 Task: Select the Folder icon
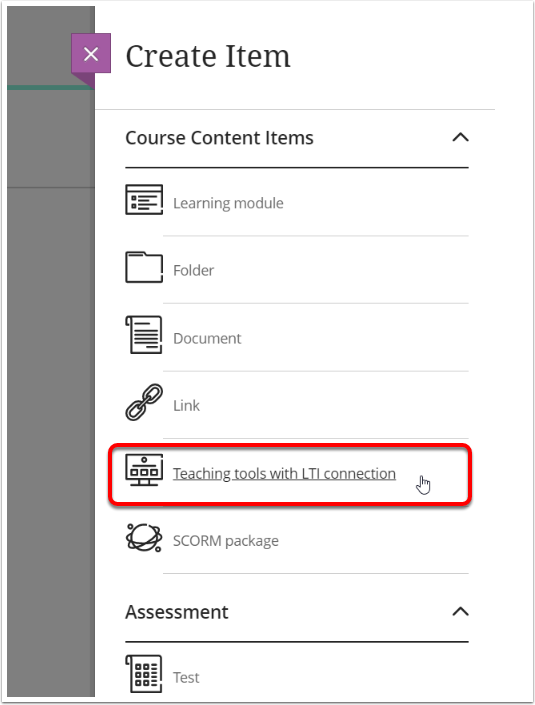point(144,267)
